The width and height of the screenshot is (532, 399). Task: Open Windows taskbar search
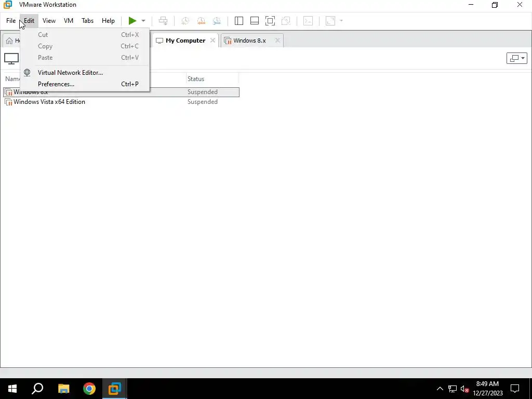[x=37, y=389]
